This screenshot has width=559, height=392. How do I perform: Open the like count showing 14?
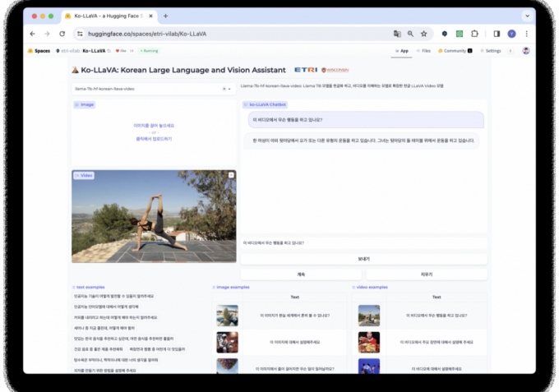pos(132,51)
